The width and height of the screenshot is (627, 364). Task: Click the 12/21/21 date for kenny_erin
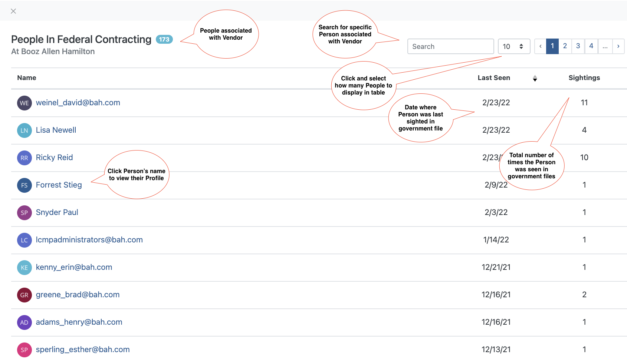[496, 267]
